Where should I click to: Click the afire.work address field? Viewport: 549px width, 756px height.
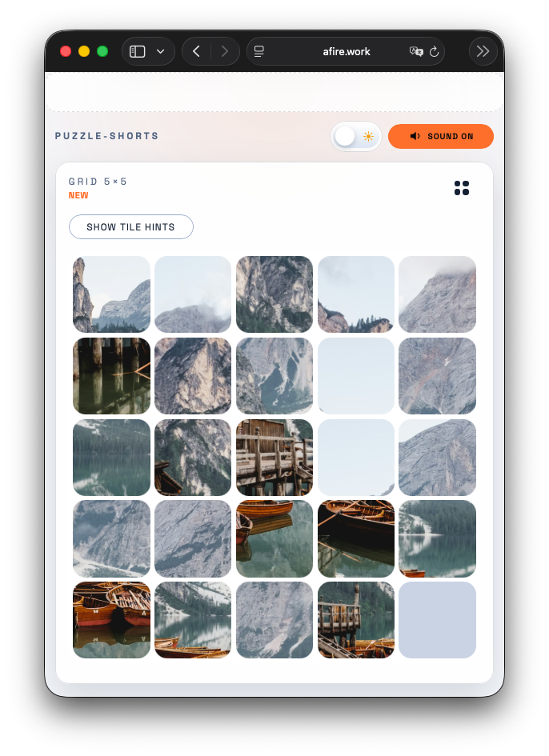tap(346, 51)
